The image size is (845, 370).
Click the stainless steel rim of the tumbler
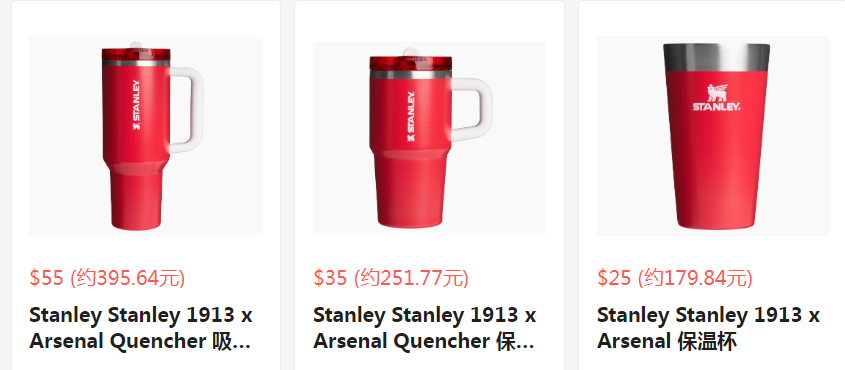point(716,58)
